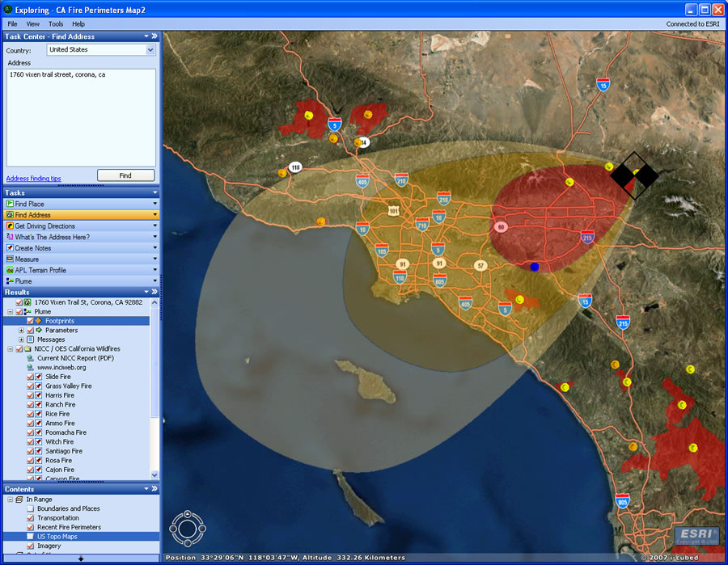
Task: Uncheck the Parameters checkbox
Action: pyautogui.click(x=30, y=331)
